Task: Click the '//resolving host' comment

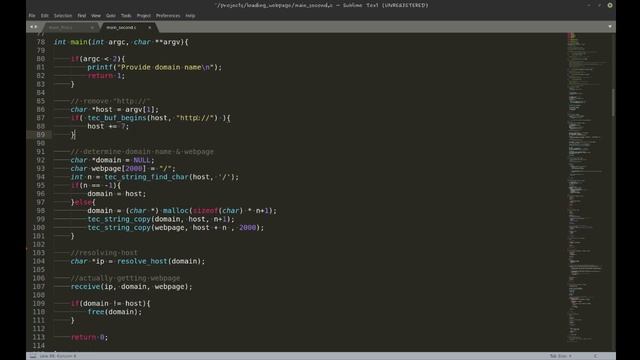Action: click(104, 253)
